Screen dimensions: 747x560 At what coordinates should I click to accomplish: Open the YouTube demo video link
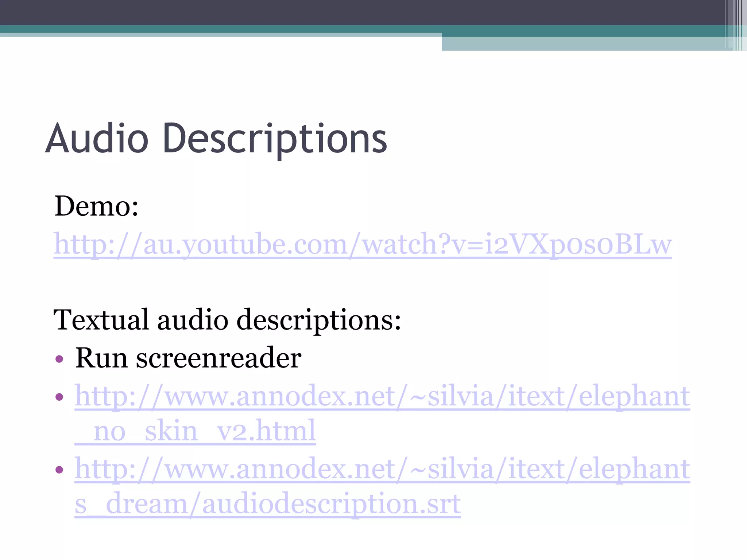tap(363, 245)
